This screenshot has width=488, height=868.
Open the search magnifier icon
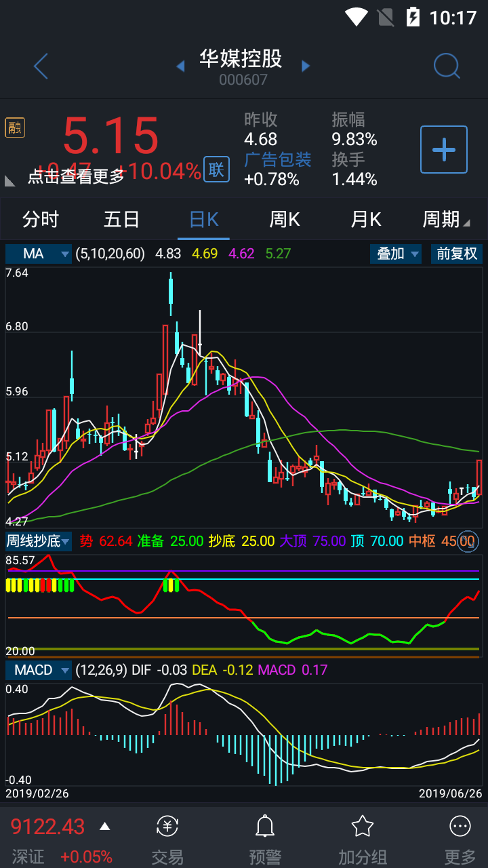447,66
